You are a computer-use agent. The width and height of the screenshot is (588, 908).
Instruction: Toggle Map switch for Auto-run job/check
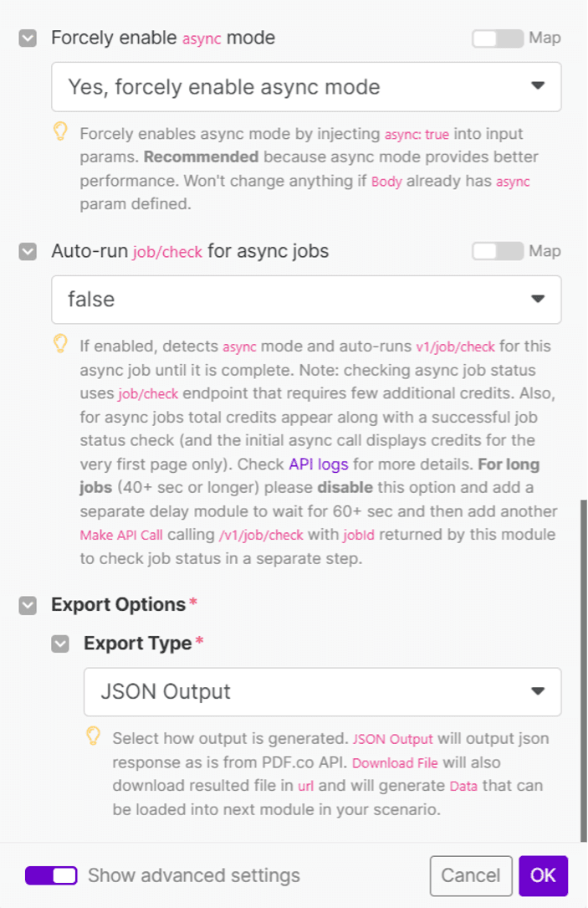[x=498, y=251]
